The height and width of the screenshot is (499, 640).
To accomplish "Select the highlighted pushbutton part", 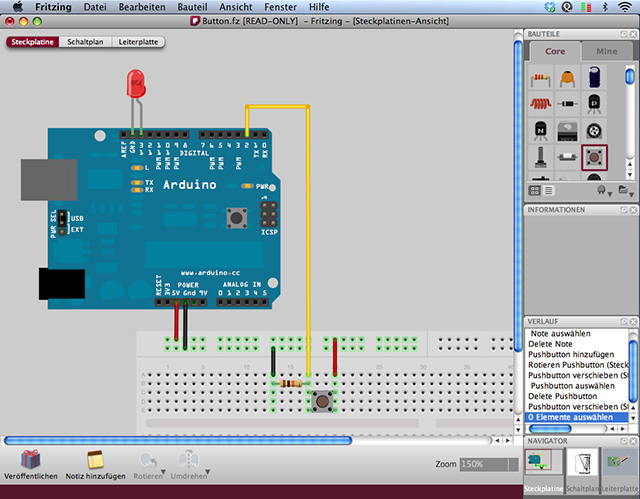I will [594, 157].
